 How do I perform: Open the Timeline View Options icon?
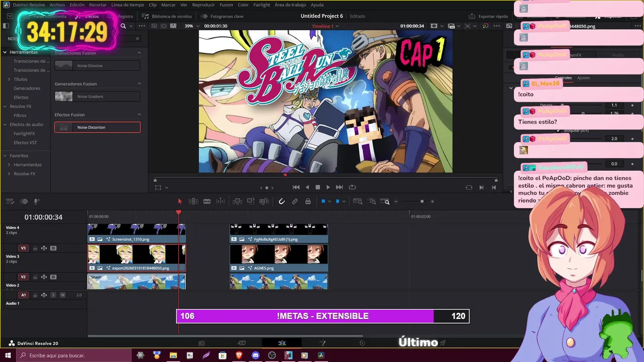tap(10, 202)
